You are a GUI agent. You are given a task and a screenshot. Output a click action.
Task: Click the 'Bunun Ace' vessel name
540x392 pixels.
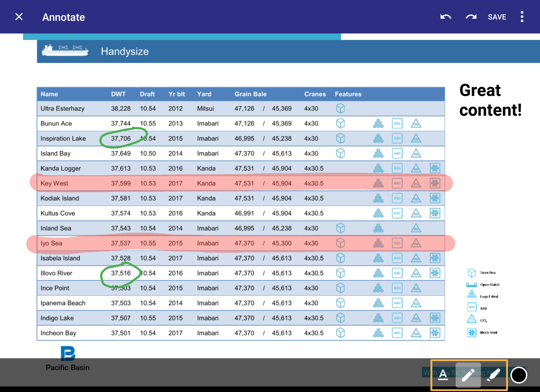tap(56, 123)
